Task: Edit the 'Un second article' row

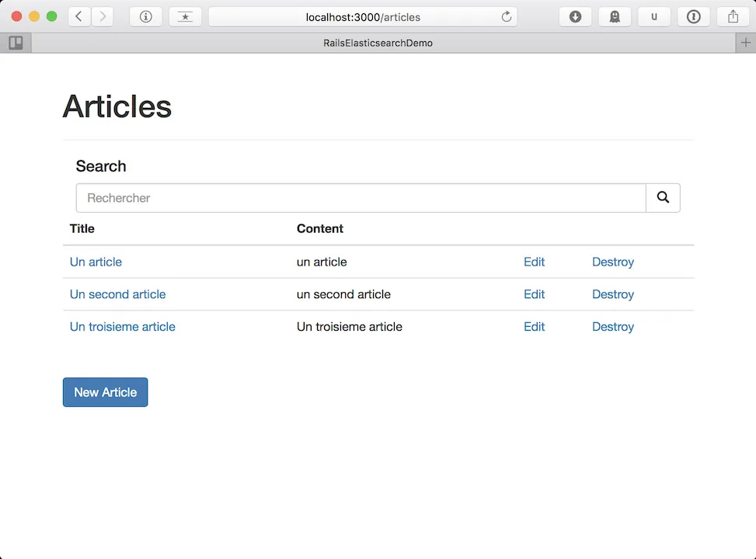Action: click(535, 294)
